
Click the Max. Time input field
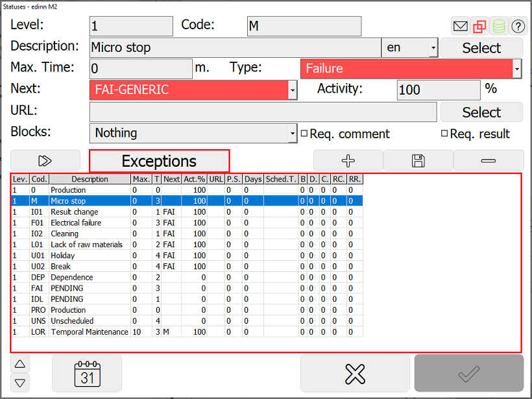(x=141, y=69)
